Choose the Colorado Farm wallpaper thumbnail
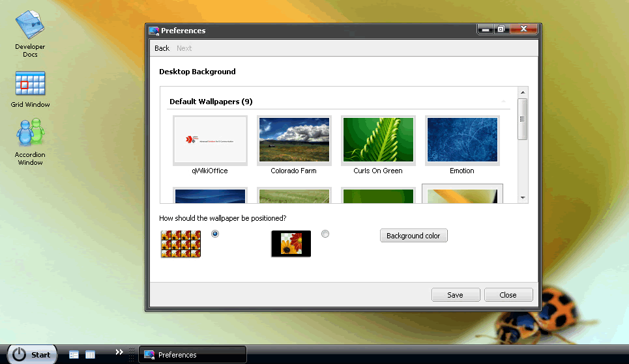This screenshot has height=364, width=629. 294,139
